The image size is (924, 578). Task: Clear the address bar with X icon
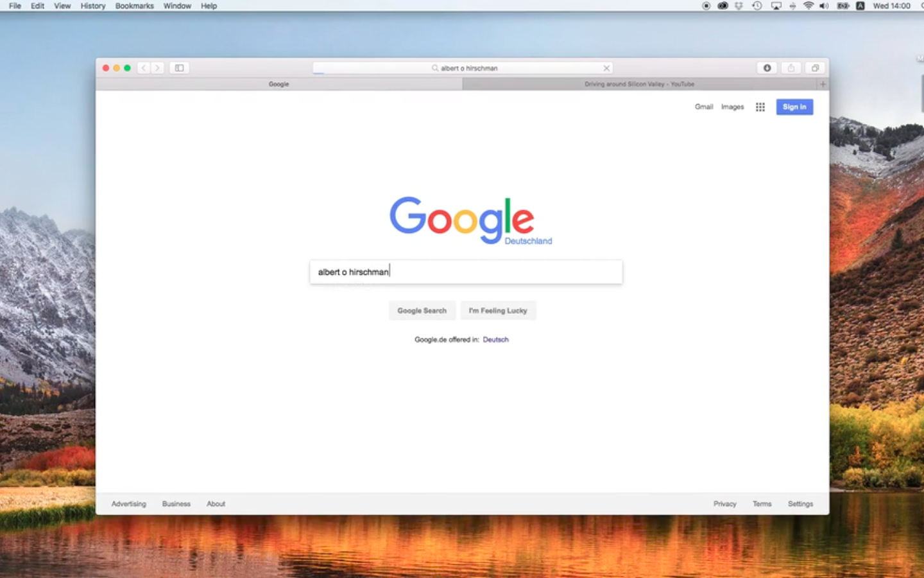point(606,68)
